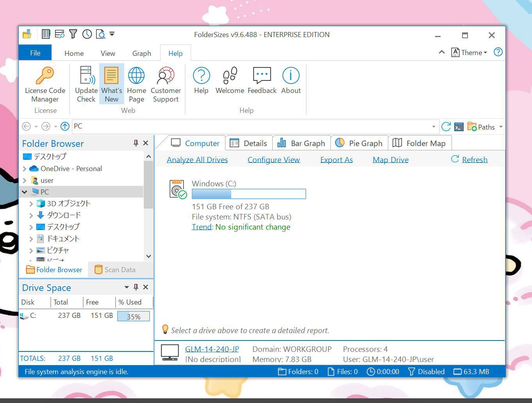Click the Folder Browser scroll down arrow

pyautogui.click(x=148, y=256)
